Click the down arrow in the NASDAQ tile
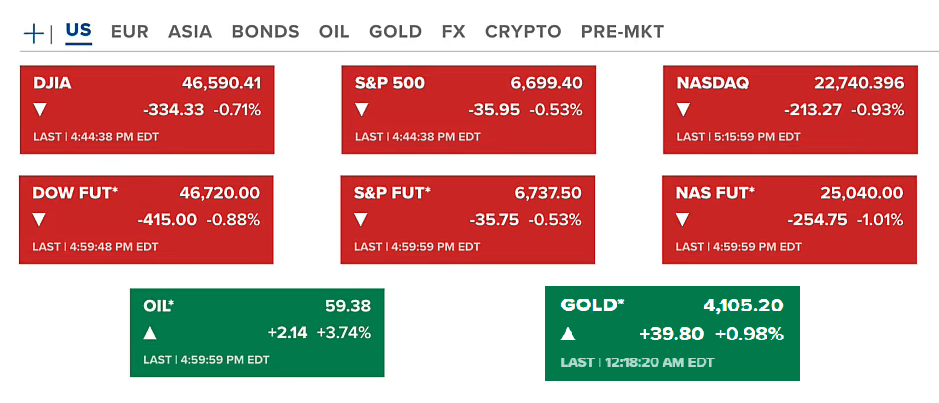 [x=683, y=110]
